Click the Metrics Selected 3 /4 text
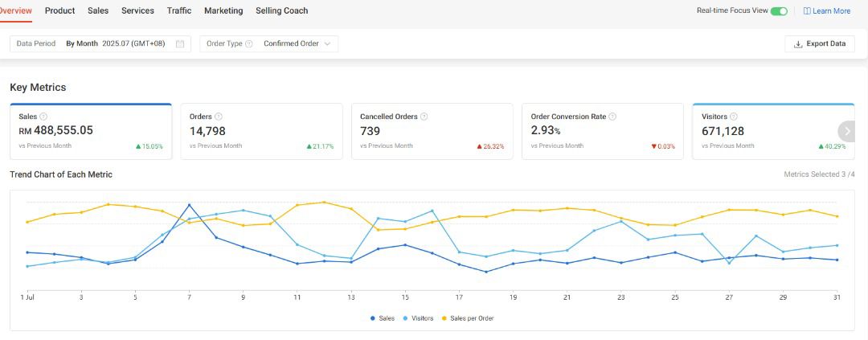The height and width of the screenshot is (340, 868). (819, 174)
